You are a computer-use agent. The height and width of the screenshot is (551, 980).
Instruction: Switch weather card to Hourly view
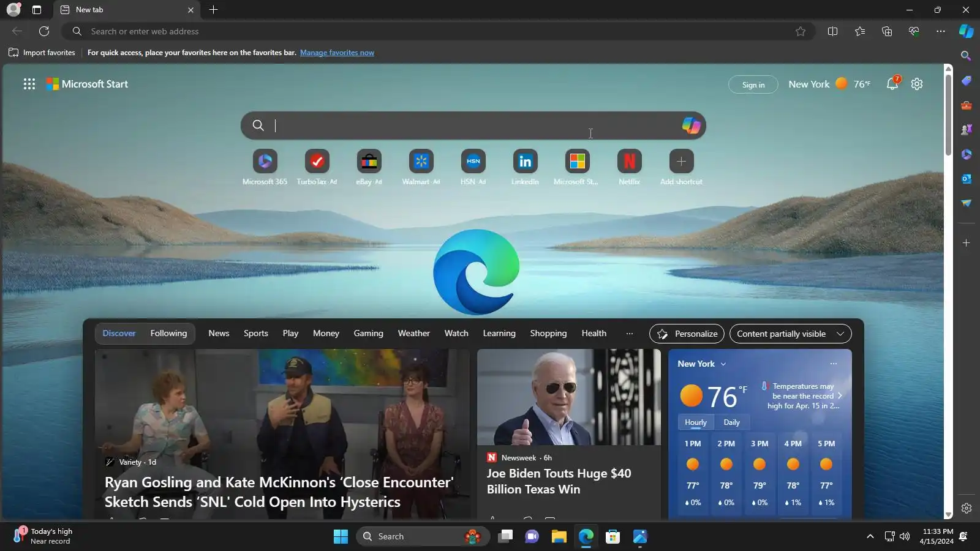pos(696,422)
